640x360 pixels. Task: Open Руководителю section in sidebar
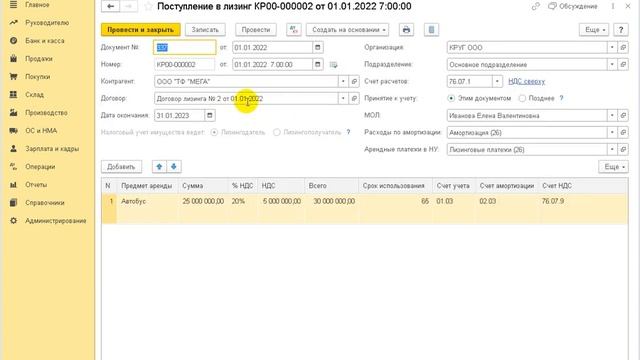tap(47, 23)
